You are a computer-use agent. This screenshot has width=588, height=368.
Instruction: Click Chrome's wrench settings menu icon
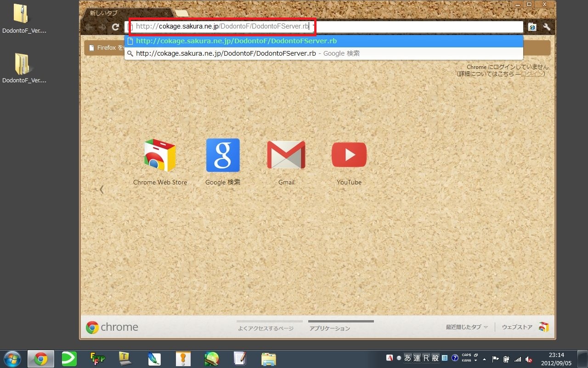tap(547, 27)
